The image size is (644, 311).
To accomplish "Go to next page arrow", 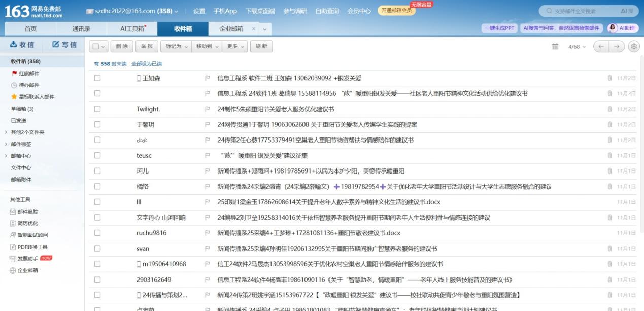I will 617,46.
